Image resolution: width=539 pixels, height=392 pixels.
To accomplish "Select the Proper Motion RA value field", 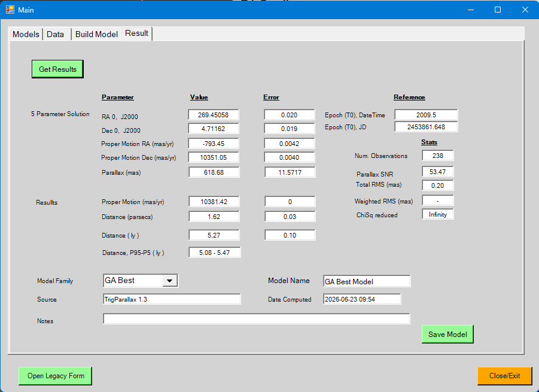I will (214, 144).
